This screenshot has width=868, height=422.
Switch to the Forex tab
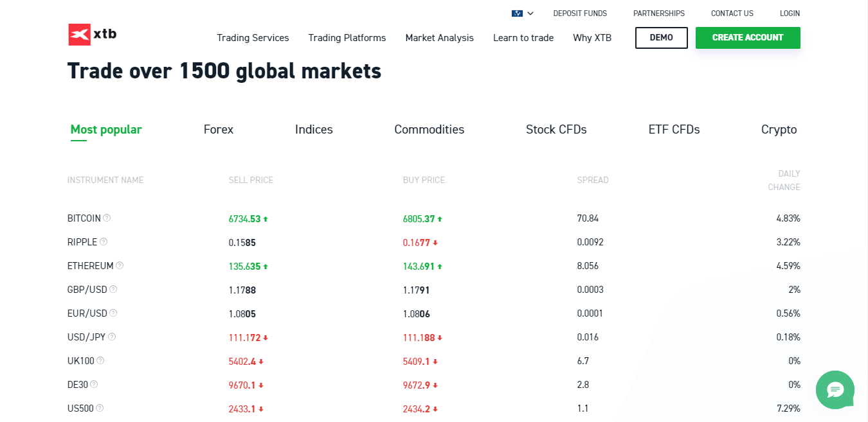tap(219, 130)
